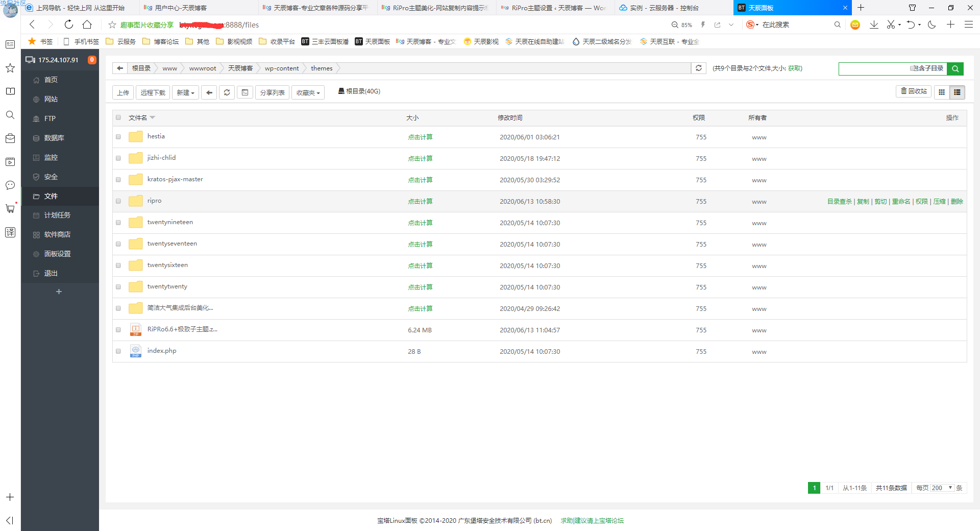980x531 pixels.
Task: Switch to list view
Action: [957, 92]
